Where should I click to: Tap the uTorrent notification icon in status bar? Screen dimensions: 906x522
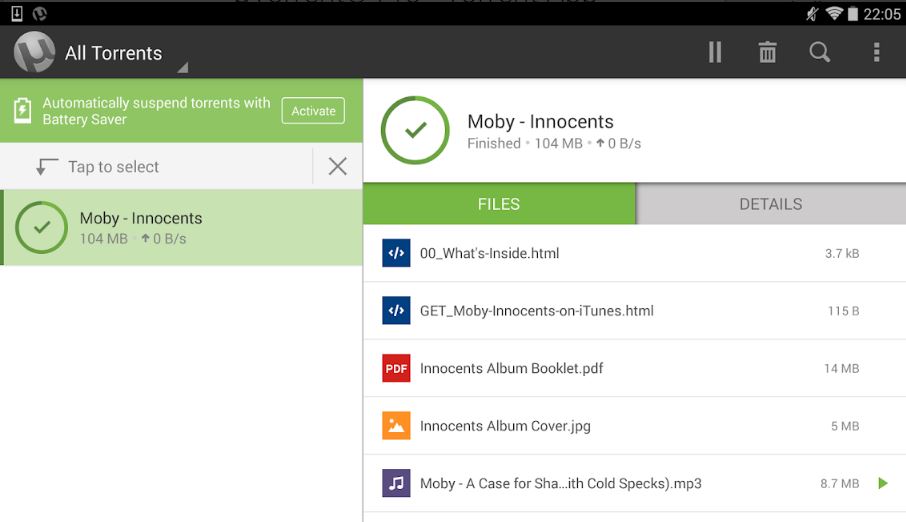click(x=40, y=13)
